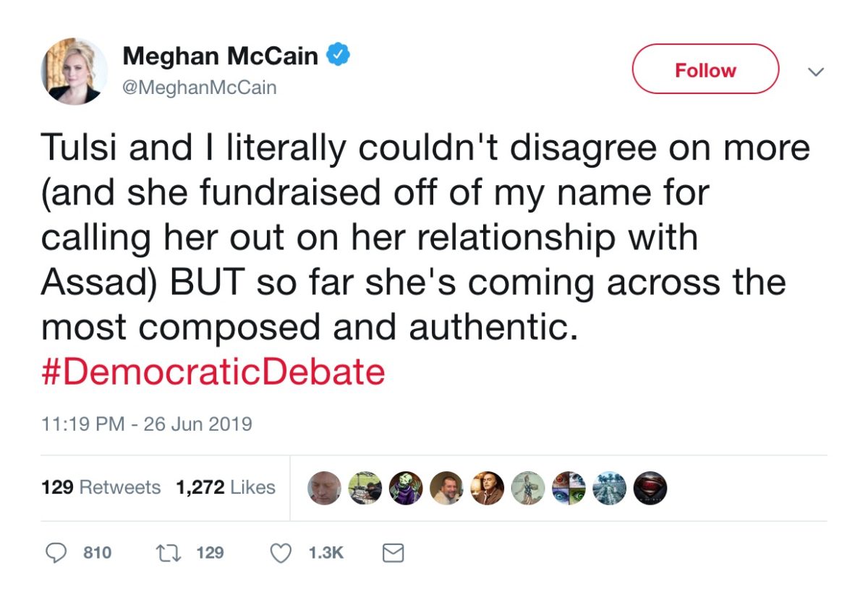Screen dimensions: 868x592
Task: Click the @MeghanMcCain handle
Action: click(x=200, y=88)
